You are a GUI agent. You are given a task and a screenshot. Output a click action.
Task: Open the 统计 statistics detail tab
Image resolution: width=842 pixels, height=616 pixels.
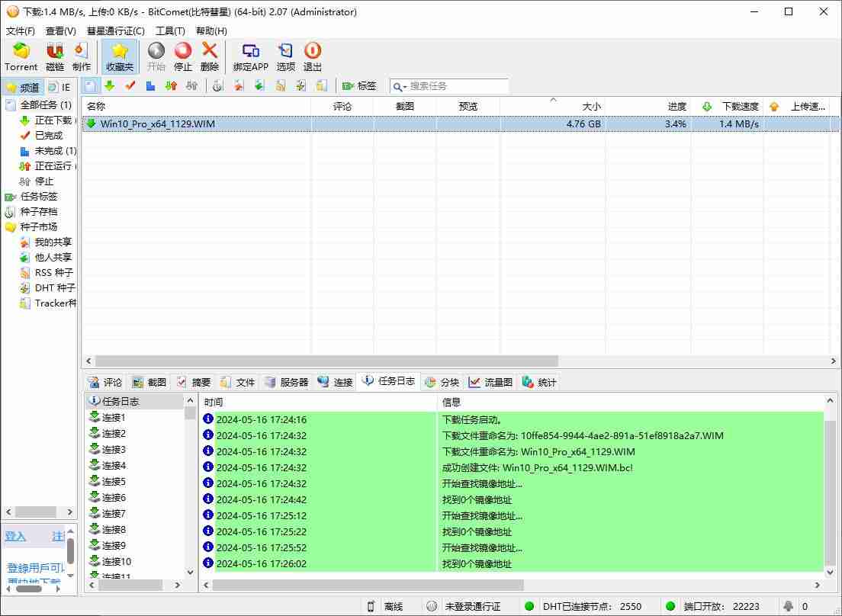tap(539, 382)
